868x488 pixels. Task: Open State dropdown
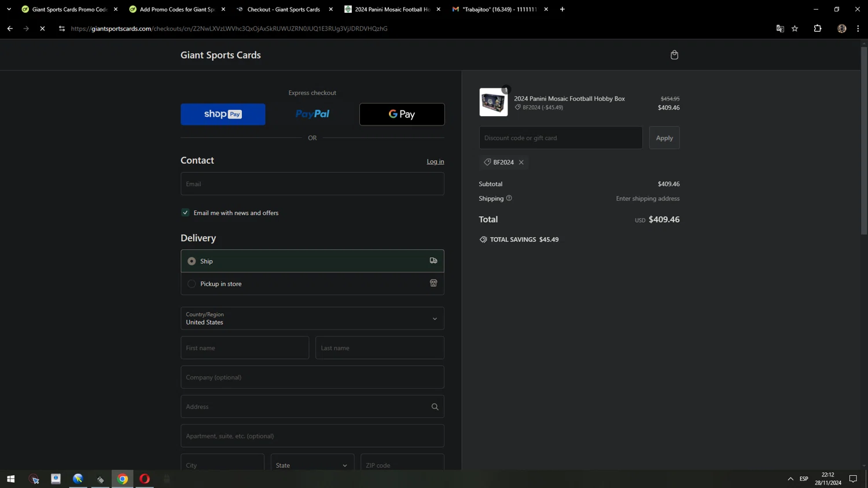tap(312, 464)
